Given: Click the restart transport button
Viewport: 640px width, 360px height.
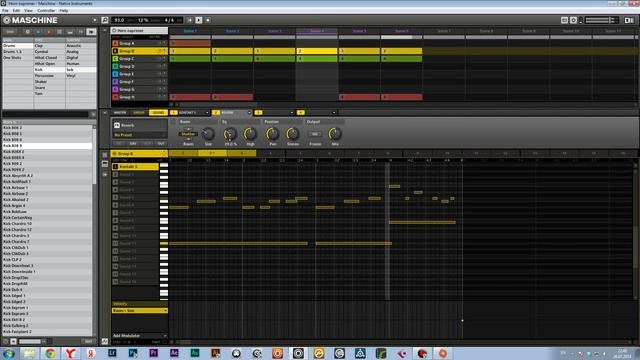Looking at the screenshot, I should pyautogui.click(x=190, y=20).
